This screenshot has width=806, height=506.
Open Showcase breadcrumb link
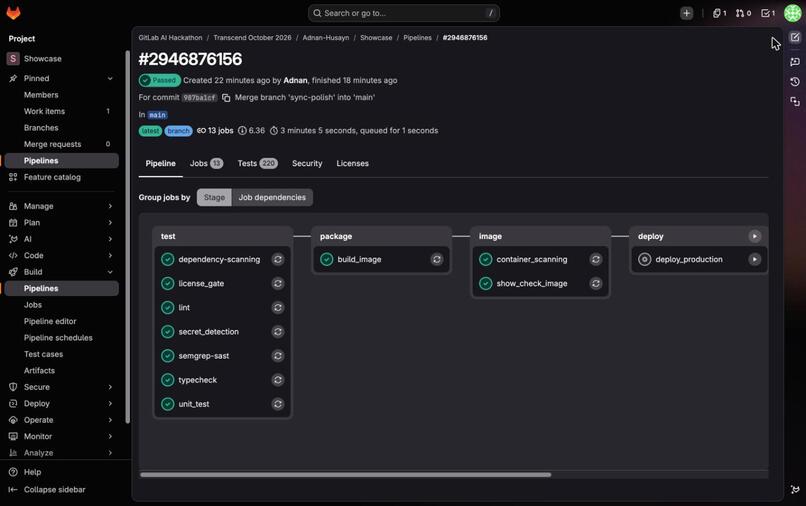376,38
